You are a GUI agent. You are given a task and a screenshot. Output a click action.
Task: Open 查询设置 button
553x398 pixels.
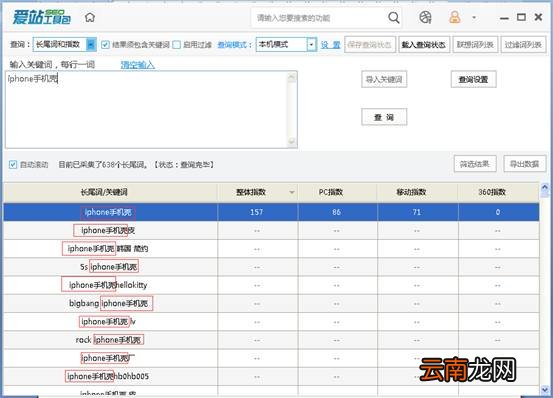(x=473, y=79)
